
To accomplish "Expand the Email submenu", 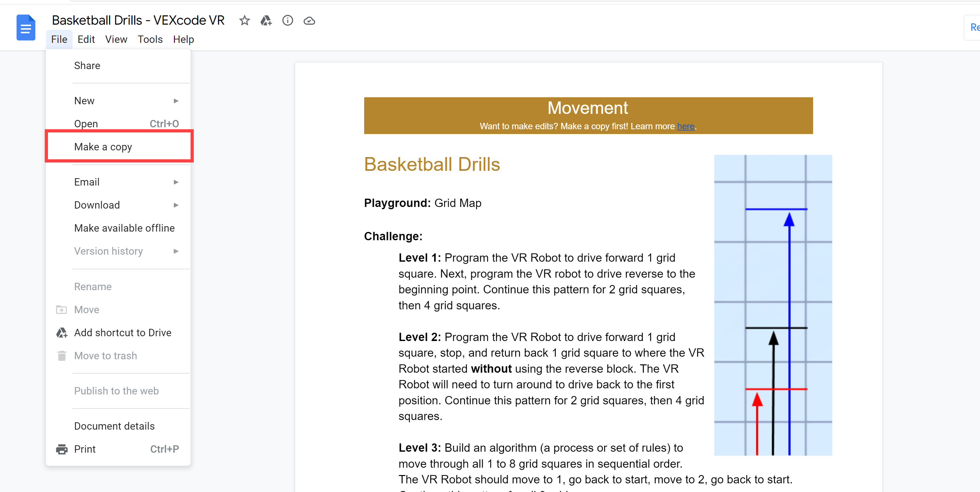I will click(176, 182).
